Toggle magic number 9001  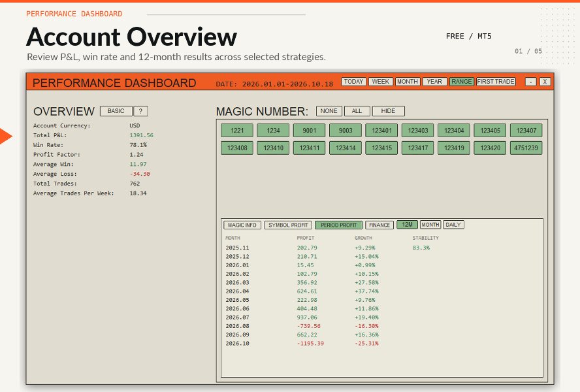coord(309,130)
